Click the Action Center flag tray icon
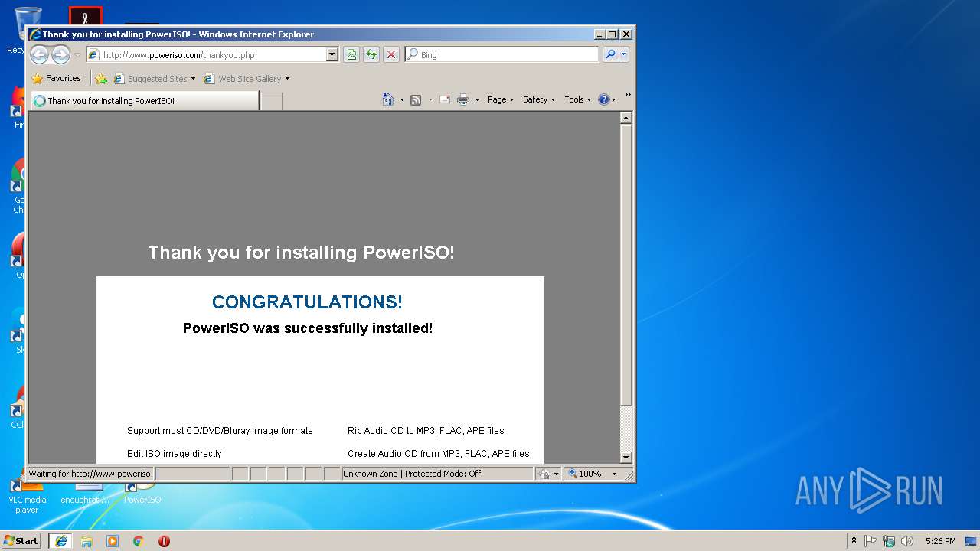 871,541
